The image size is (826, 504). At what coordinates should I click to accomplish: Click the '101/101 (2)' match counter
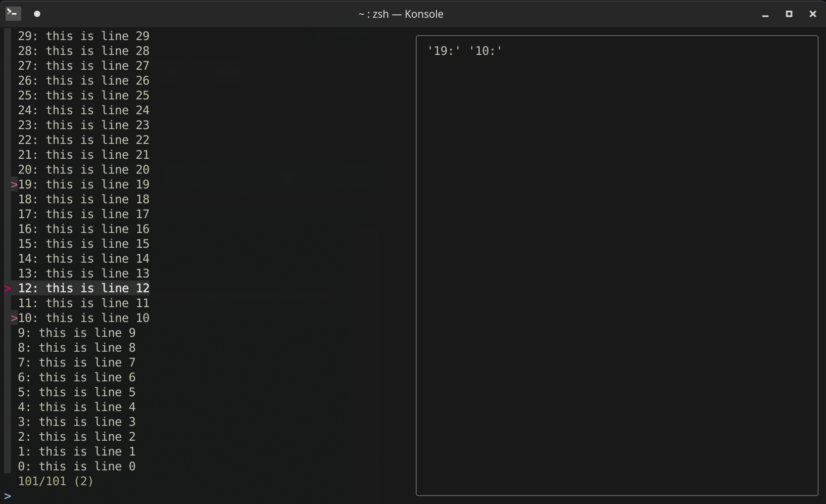pos(55,481)
